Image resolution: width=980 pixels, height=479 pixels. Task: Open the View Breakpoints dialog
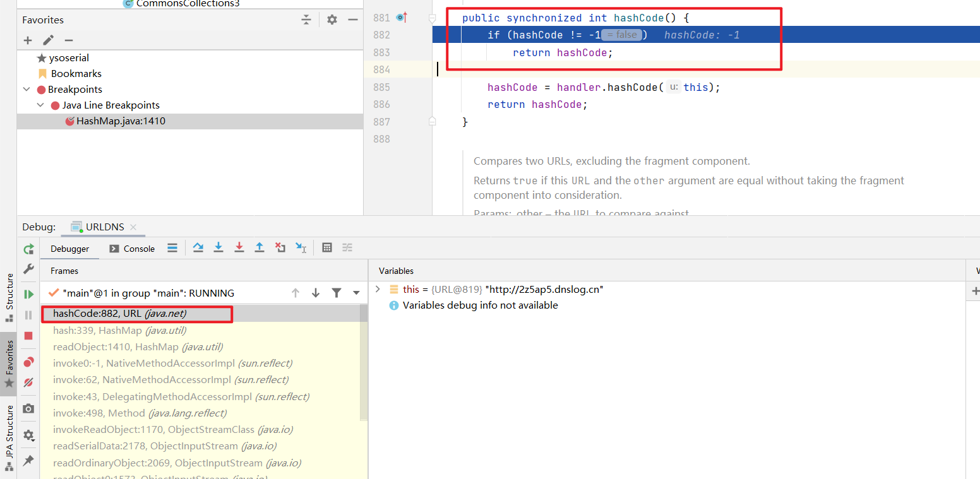28,362
